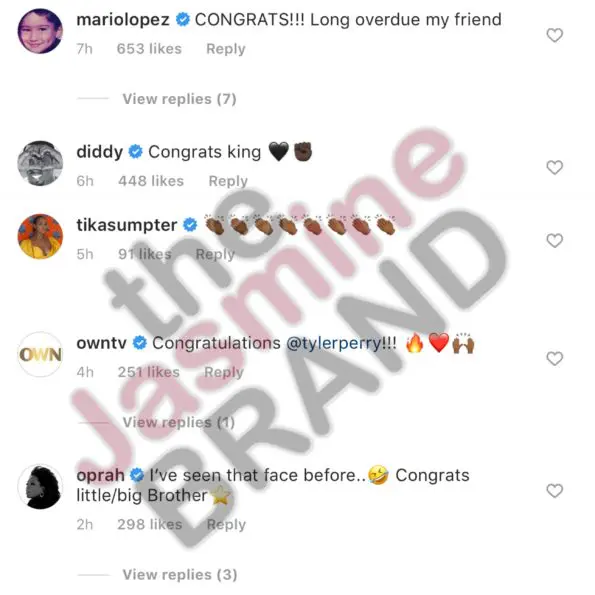
Task: Open oprah's profile avatar
Action: (40, 486)
